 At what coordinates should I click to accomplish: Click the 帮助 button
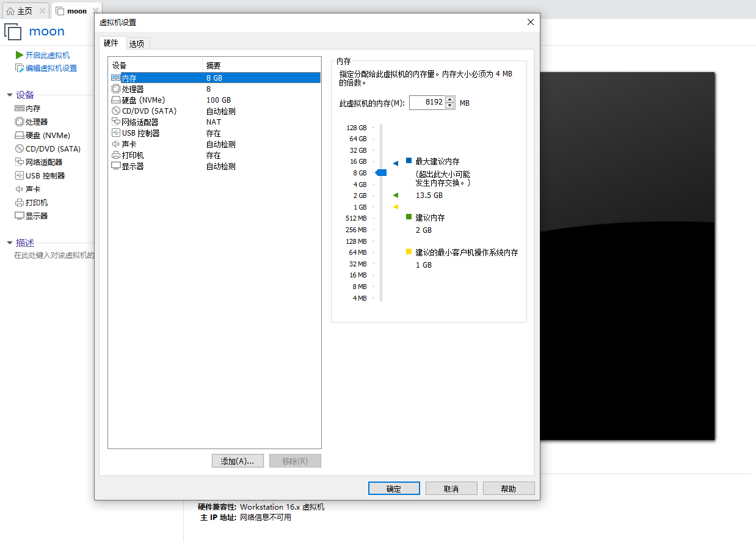[509, 488]
